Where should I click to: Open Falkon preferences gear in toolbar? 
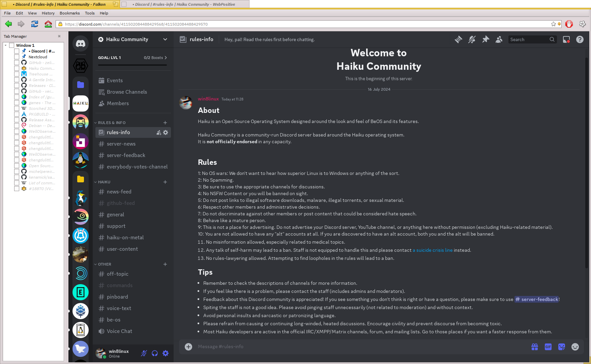582,24
